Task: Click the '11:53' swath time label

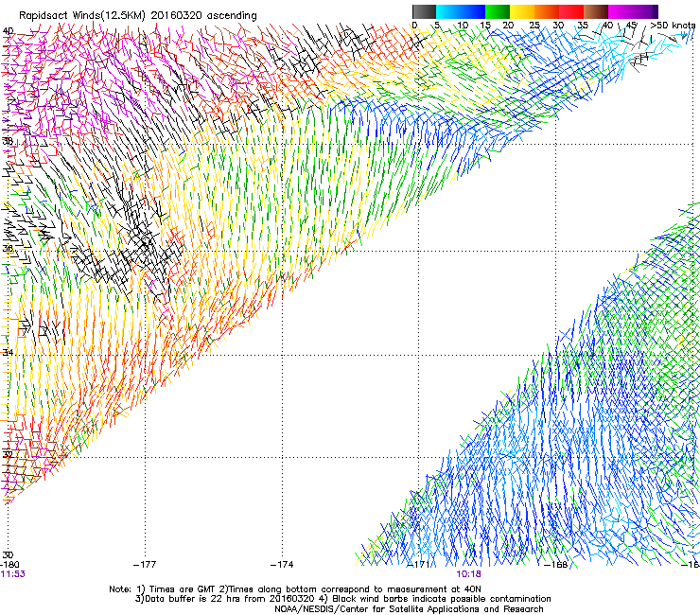Action: point(12,574)
